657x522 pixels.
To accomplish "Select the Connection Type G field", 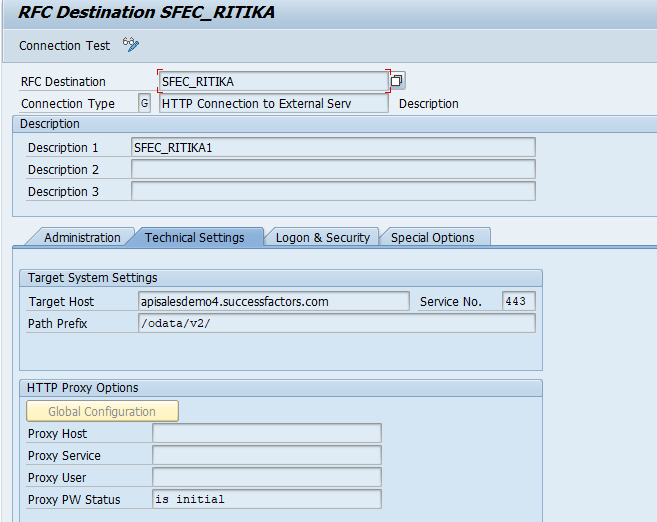I will click(144, 103).
